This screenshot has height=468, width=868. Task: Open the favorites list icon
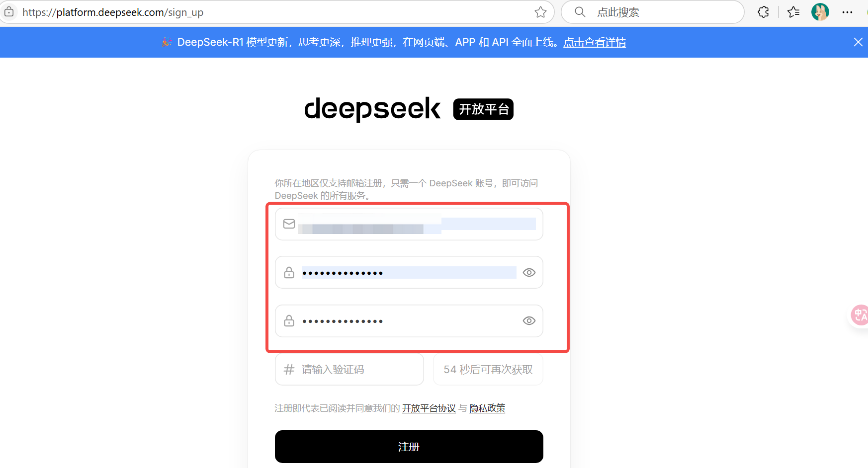pos(793,12)
